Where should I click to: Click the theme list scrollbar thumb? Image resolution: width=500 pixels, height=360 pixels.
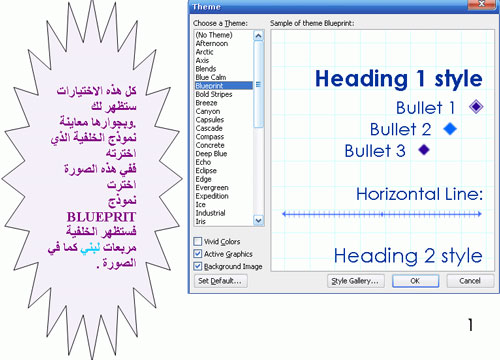coord(258,84)
